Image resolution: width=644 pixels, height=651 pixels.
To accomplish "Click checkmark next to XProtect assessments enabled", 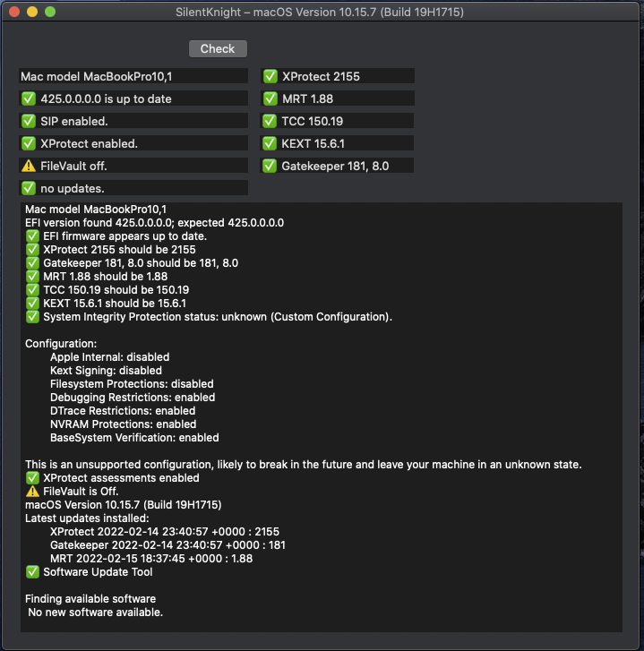I will pyautogui.click(x=32, y=478).
